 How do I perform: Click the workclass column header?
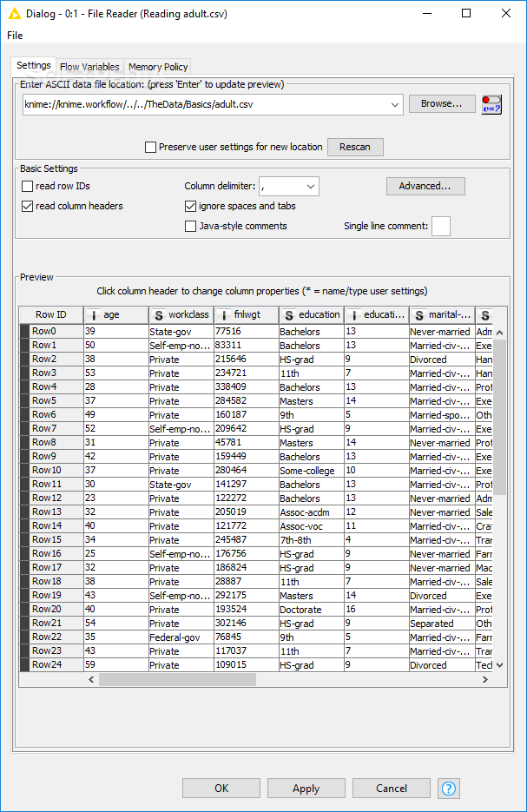[181, 315]
